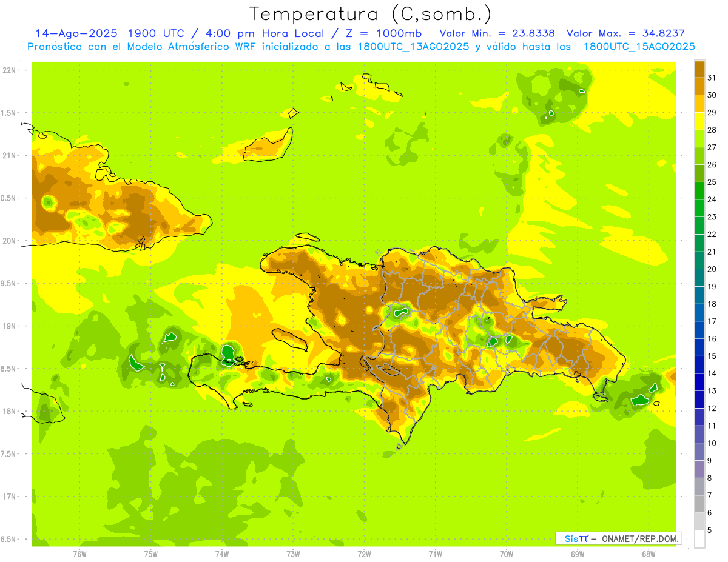Select the white swatch below colorbar 5

point(699,538)
